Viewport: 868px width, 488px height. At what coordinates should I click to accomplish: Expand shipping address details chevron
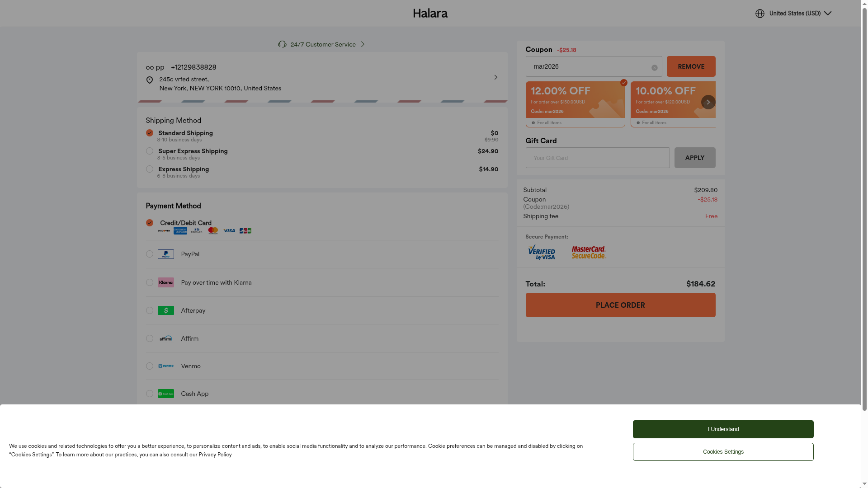(x=495, y=77)
